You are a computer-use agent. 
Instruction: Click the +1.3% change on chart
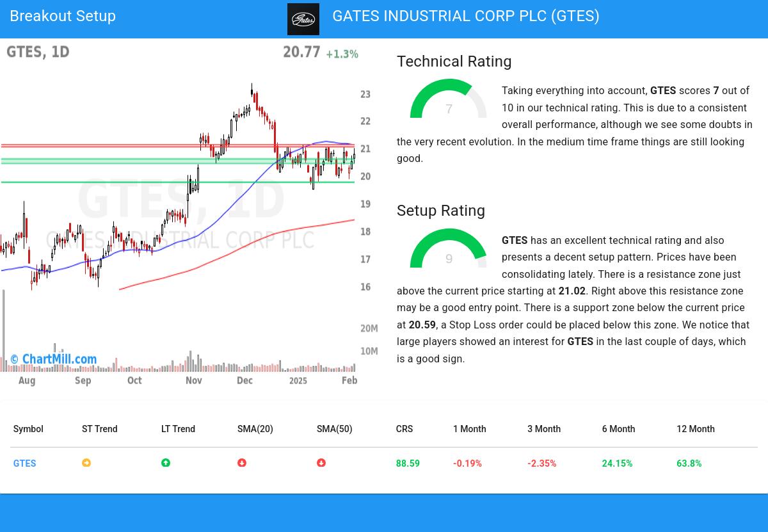342,54
